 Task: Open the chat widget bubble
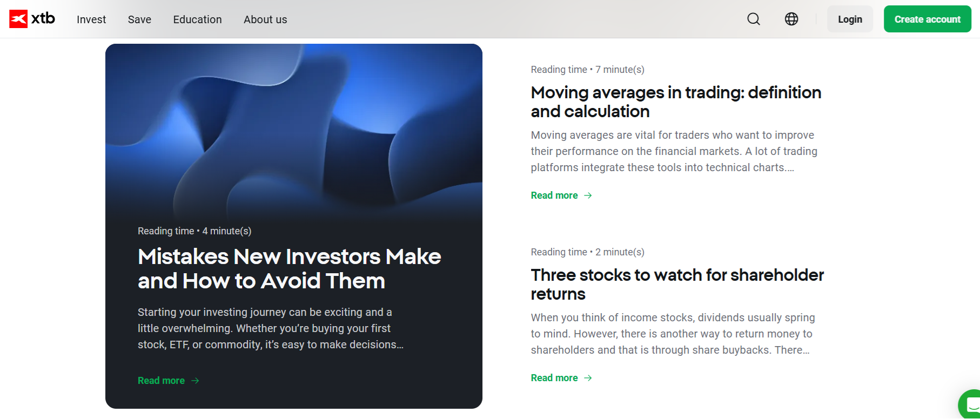tap(970, 404)
